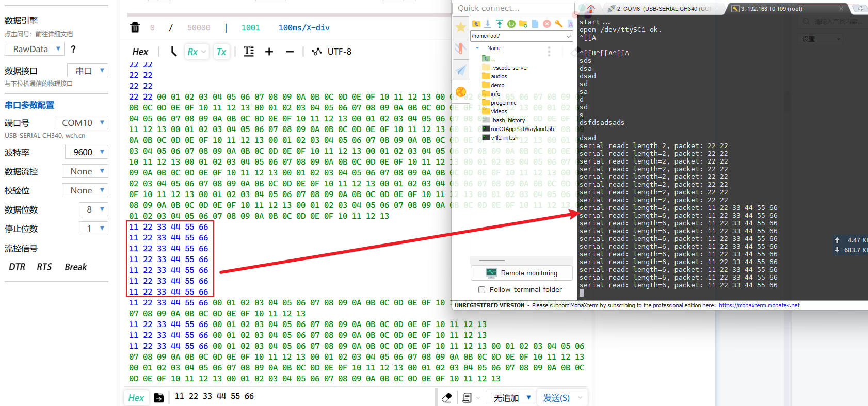The height and width of the screenshot is (406, 868).
Task: Switch to the COM6 USB-SERIAL CH340 tab
Action: pos(663,9)
